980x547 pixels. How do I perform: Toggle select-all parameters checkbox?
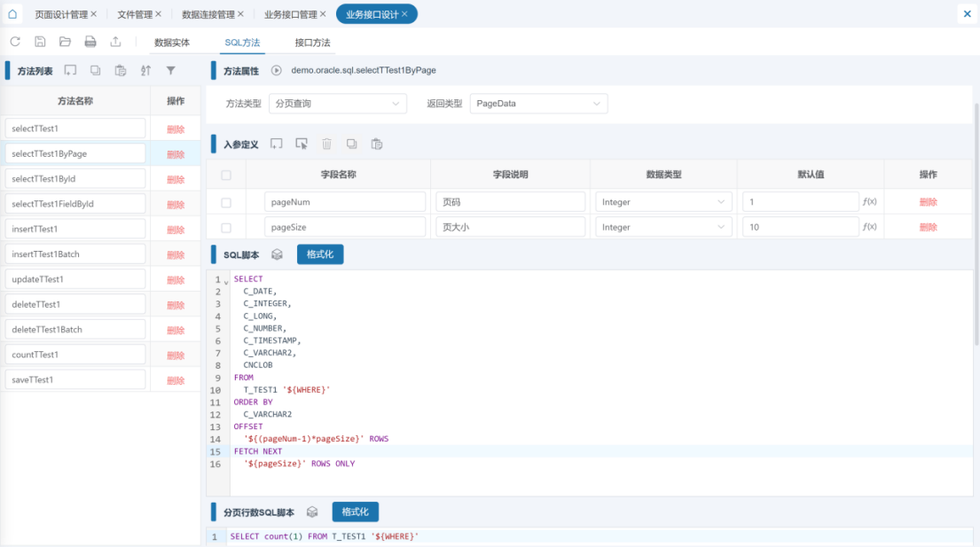(x=226, y=175)
